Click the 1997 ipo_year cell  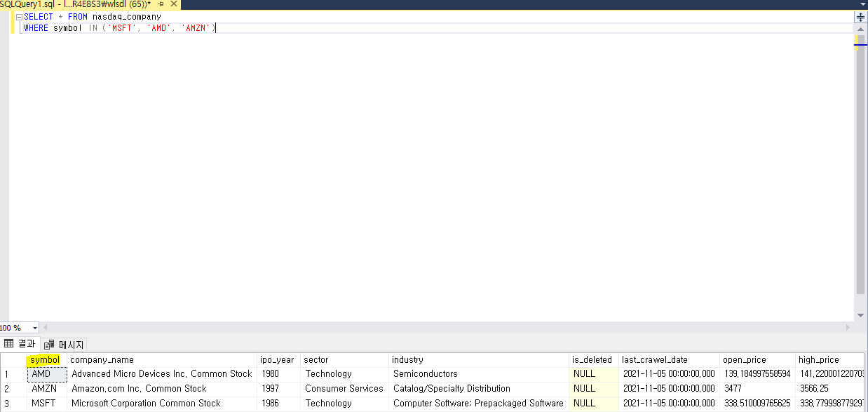[x=278, y=389]
